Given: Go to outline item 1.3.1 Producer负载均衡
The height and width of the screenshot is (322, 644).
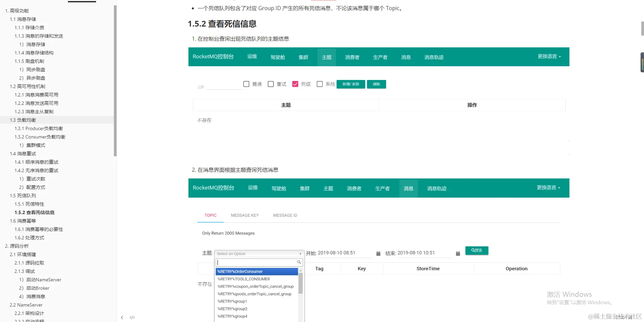Looking at the screenshot, I should (x=39, y=128).
